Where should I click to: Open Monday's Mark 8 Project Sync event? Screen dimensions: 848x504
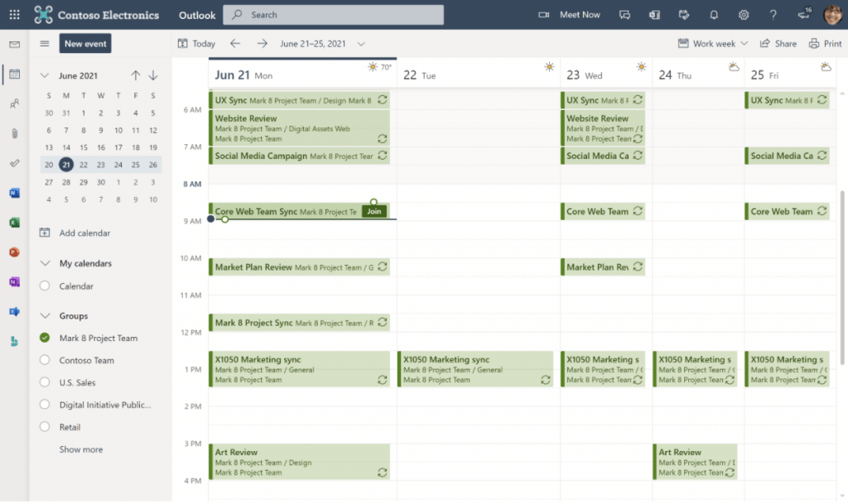[300, 323]
